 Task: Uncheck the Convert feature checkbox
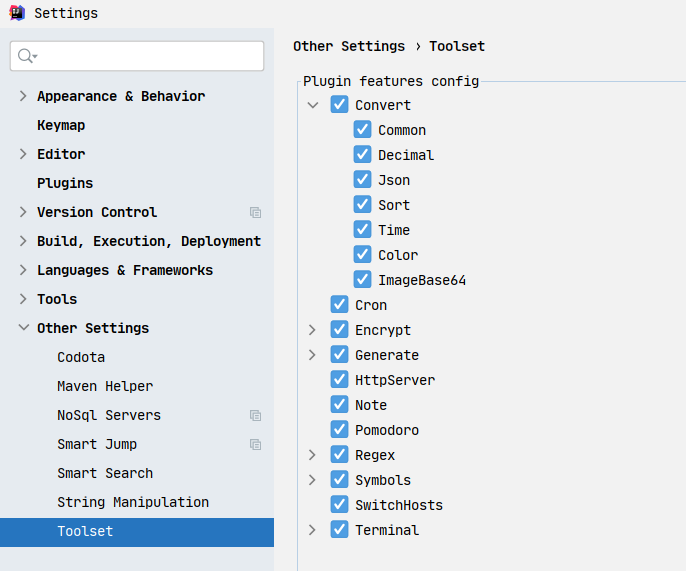340,105
